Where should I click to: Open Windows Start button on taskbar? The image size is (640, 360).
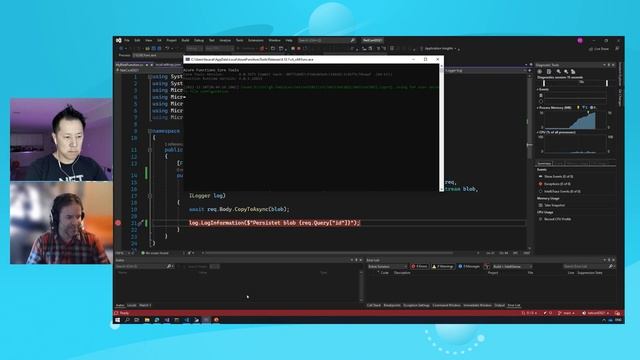[x=118, y=320]
